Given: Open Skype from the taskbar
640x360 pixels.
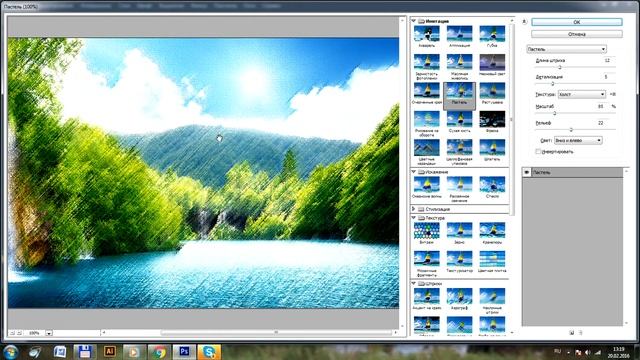Looking at the screenshot, I should pos(209,352).
